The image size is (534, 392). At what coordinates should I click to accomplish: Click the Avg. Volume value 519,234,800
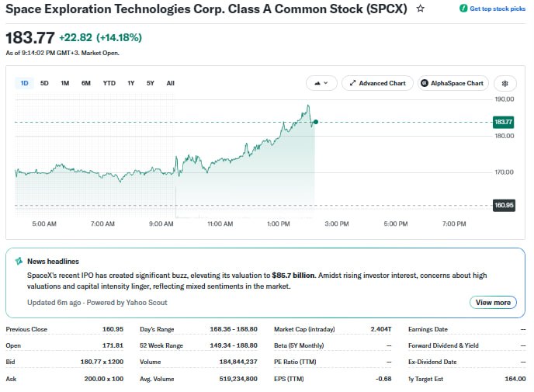click(238, 379)
